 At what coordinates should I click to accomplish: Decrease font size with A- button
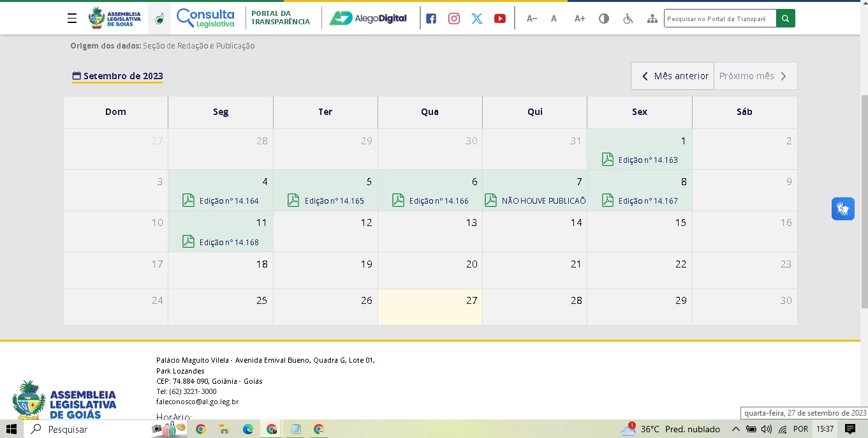click(x=531, y=19)
